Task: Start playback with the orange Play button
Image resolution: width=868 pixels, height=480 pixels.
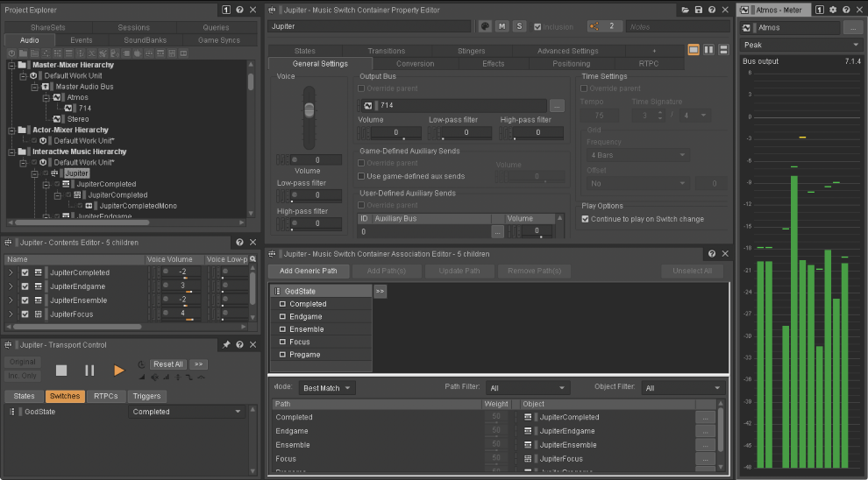Action: pos(118,370)
